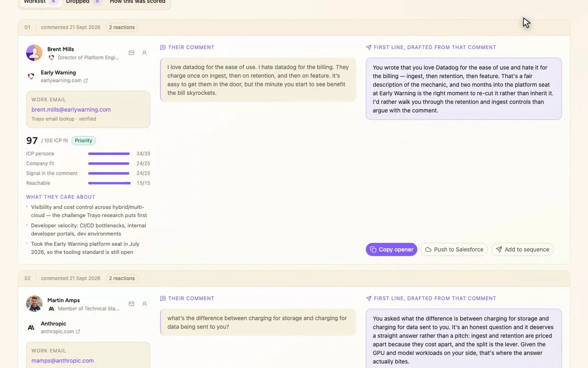Open brent.mills@earlywarning.com email link
The height and width of the screenshot is (368, 588).
(x=71, y=109)
